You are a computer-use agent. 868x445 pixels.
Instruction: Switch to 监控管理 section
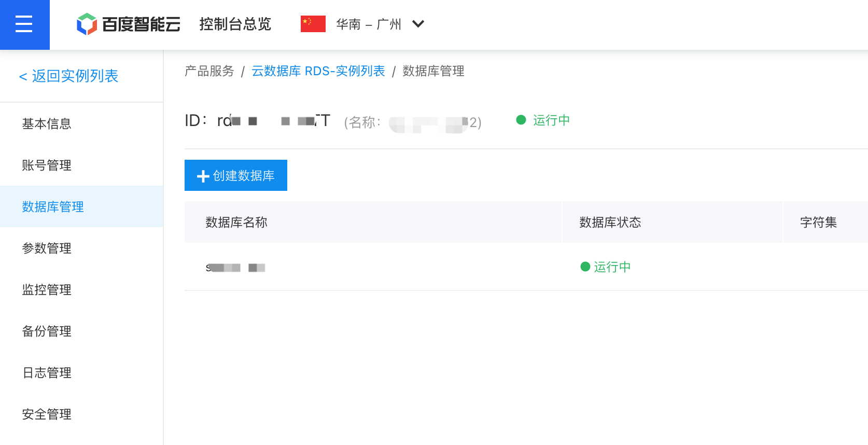pyautogui.click(x=47, y=290)
